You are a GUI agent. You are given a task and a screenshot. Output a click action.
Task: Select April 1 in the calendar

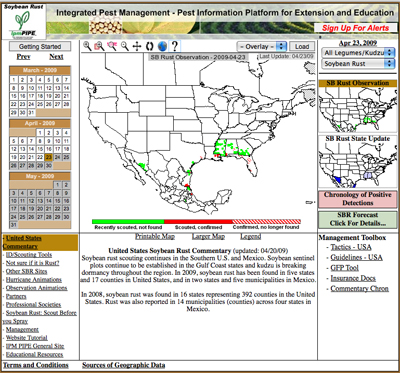tap(40, 133)
